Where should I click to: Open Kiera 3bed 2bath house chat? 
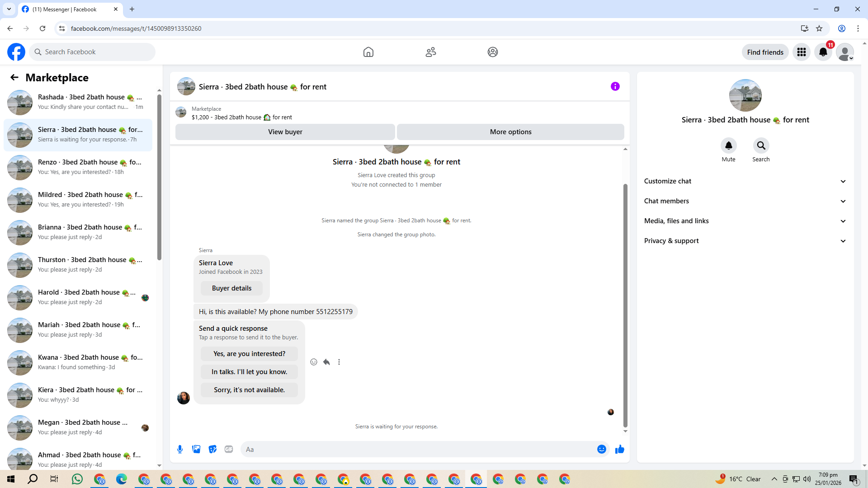pyautogui.click(x=78, y=395)
